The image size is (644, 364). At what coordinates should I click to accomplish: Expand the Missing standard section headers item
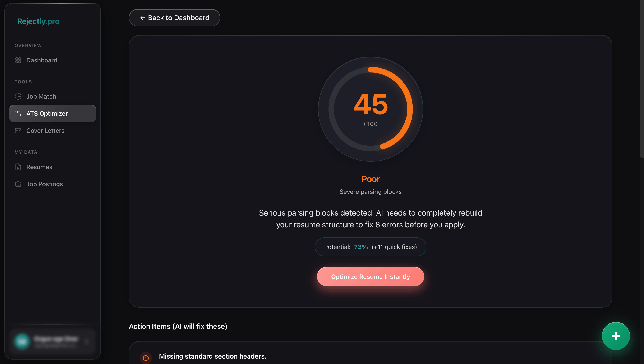click(x=212, y=356)
